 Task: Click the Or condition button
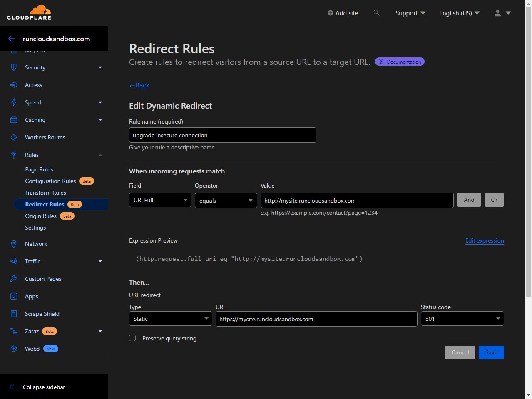coord(494,200)
